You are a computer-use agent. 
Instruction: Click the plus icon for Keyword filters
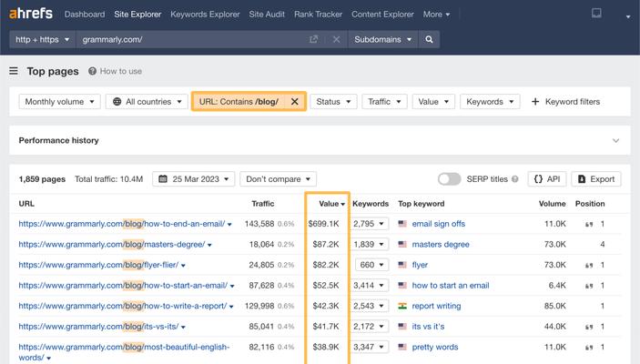coord(535,102)
